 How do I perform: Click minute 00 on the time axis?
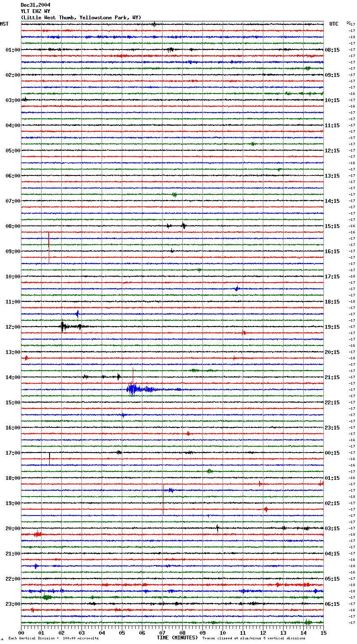(x=21, y=633)
